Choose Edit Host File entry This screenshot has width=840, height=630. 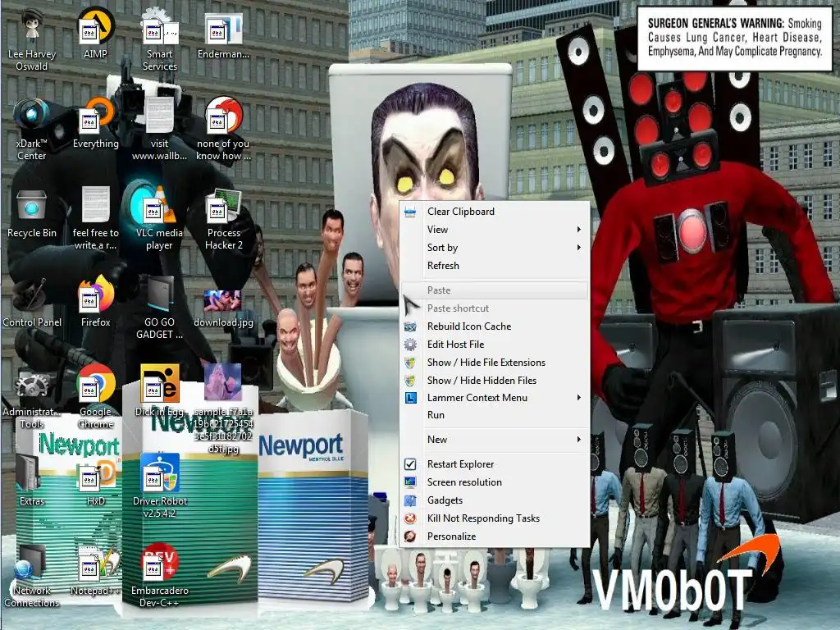tap(495, 345)
